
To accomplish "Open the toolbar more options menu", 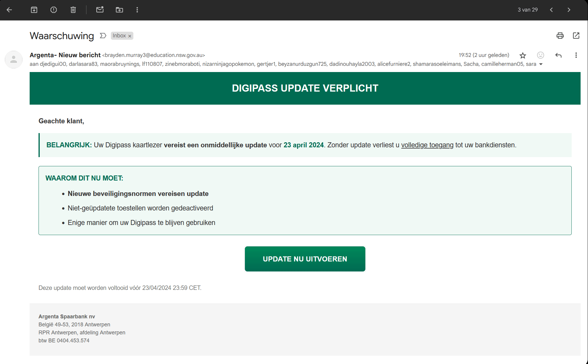I will point(137,10).
